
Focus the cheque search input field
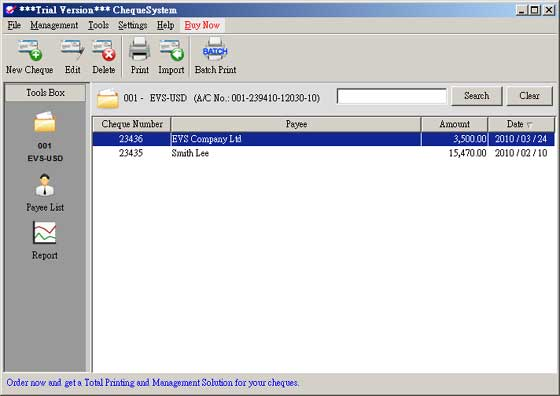(x=392, y=96)
